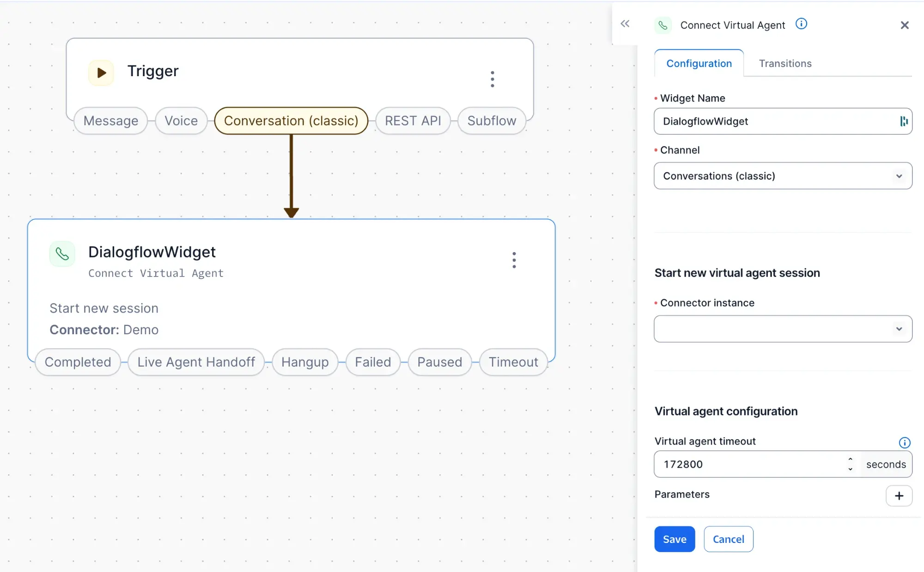This screenshot has height=572, width=924.
Task: Select the Message trigger pill
Action: point(111,120)
